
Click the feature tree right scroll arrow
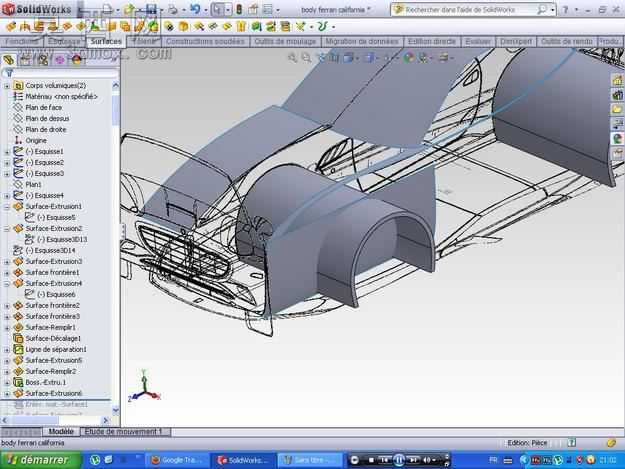[x=106, y=420]
